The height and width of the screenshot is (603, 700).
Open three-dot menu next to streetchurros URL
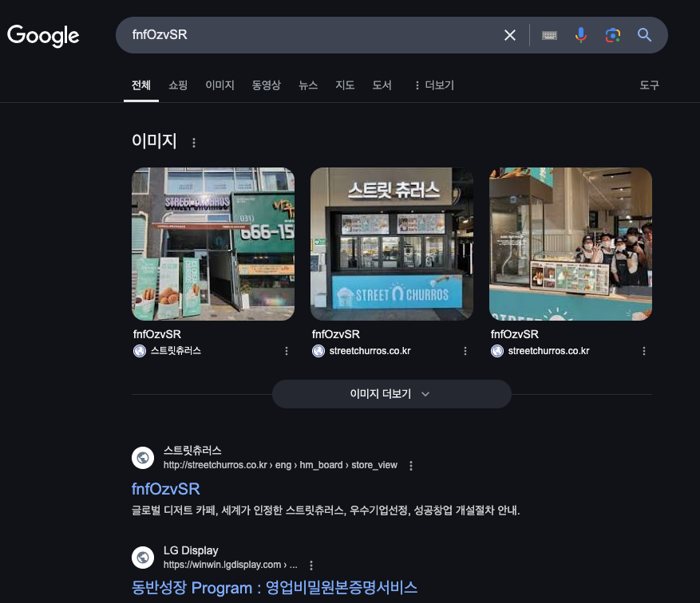pos(411,466)
